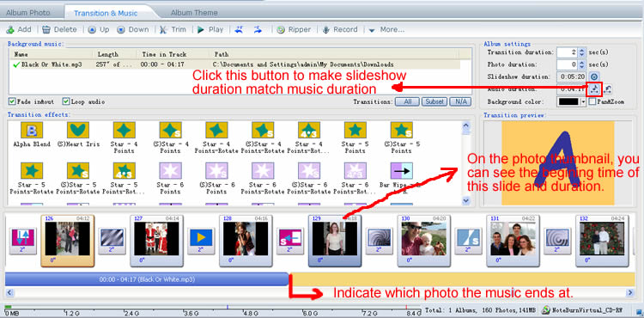This screenshot has height=318, width=644.
Task: Click transition icon between photos 127 and 128
Action: [x=201, y=241]
